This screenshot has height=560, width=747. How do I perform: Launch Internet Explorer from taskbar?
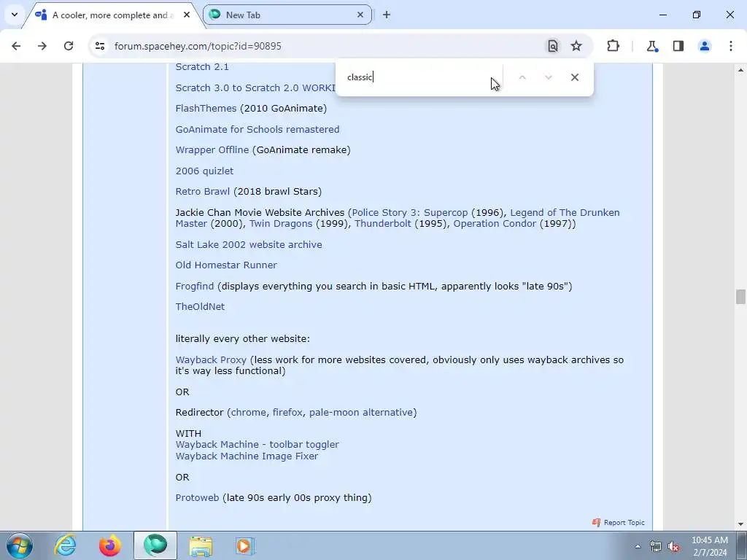(65, 545)
